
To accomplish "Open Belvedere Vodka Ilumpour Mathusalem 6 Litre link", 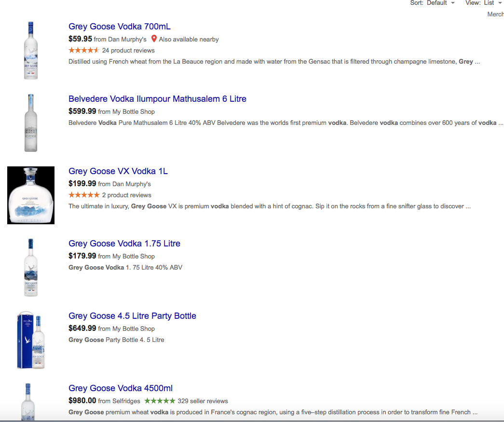I will pos(157,99).
